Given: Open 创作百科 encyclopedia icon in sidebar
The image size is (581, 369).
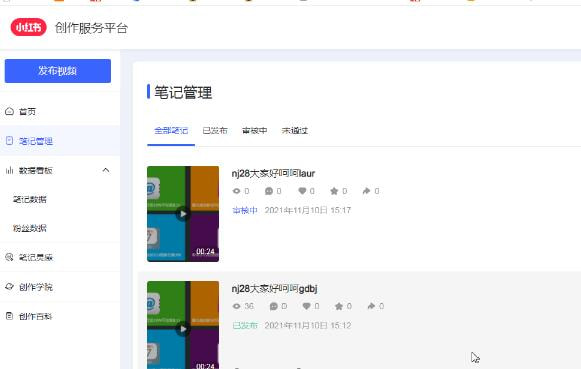Looking at the screenshot, I should coord(10,316).
